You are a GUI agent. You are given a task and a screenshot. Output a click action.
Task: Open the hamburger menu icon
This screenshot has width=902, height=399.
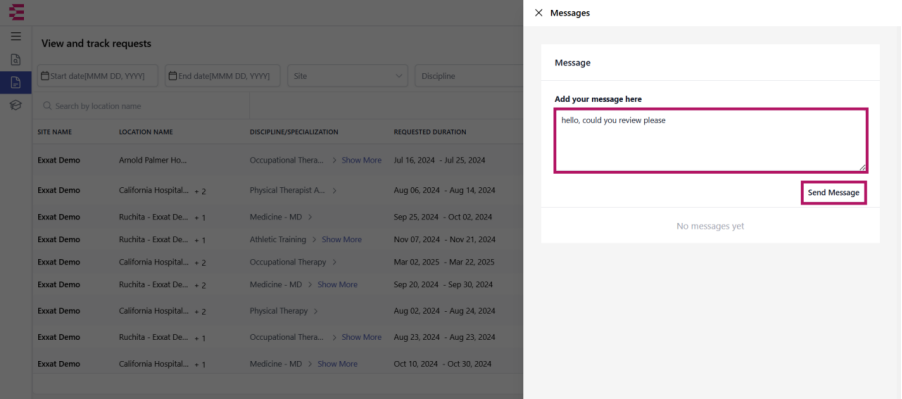16,36
